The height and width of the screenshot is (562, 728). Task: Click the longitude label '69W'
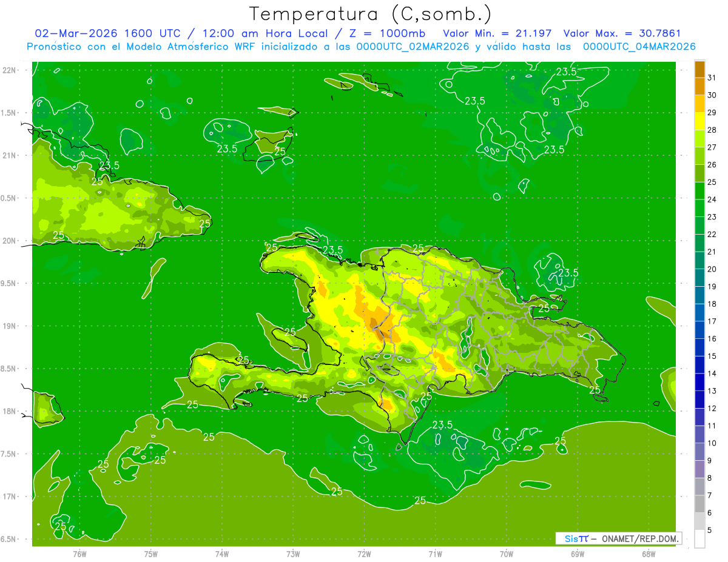click(x=577, y=554)
